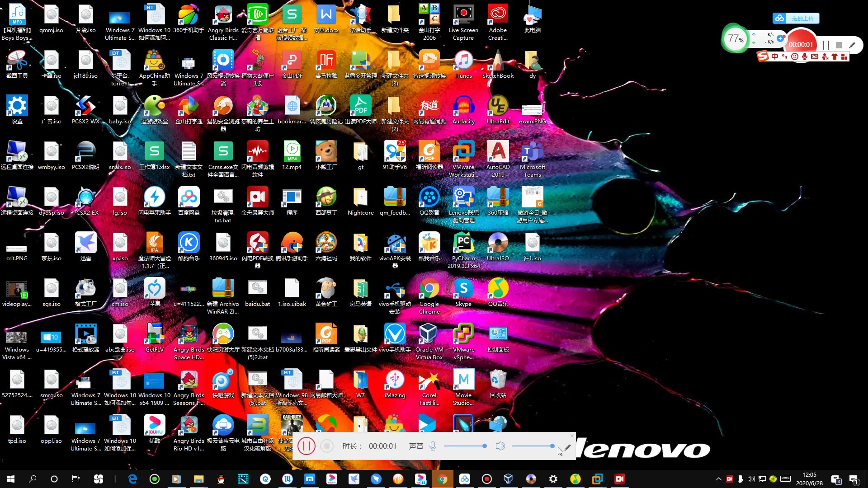This screenshot has width=868, height=488.
Task: Stop recording in the bottom recorder bar
Action: coord(327,446)
